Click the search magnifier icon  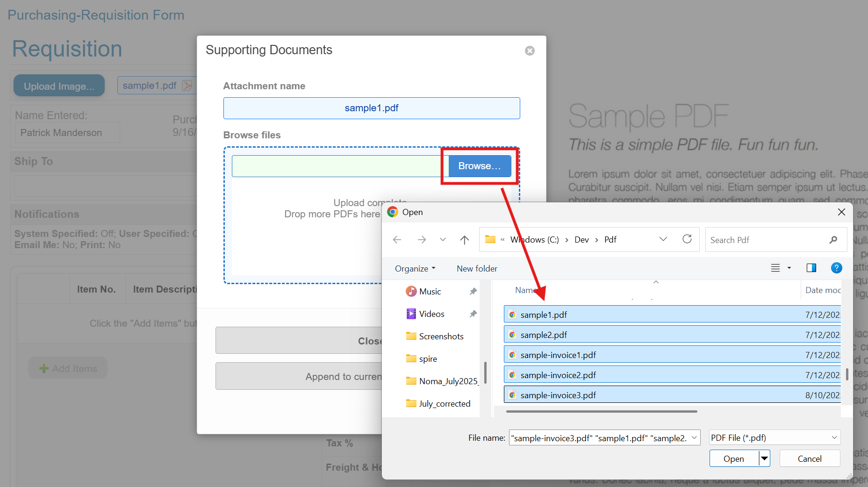click(833, 240)
